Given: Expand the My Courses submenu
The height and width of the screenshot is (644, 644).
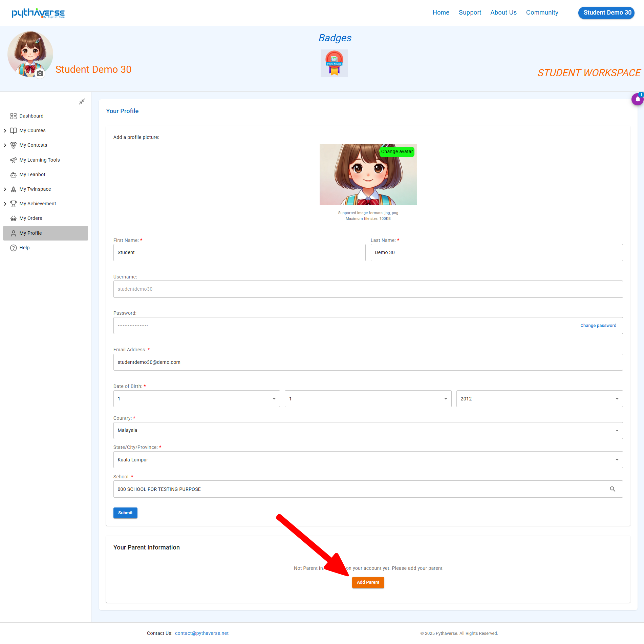Looking at the screenshot, I should [x=5, y=131].
